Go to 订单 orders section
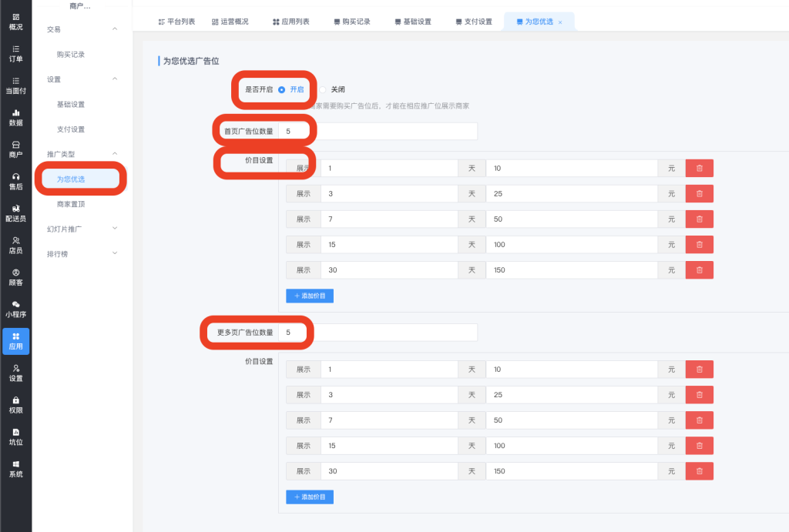789x532 pixels. [15, 53]
